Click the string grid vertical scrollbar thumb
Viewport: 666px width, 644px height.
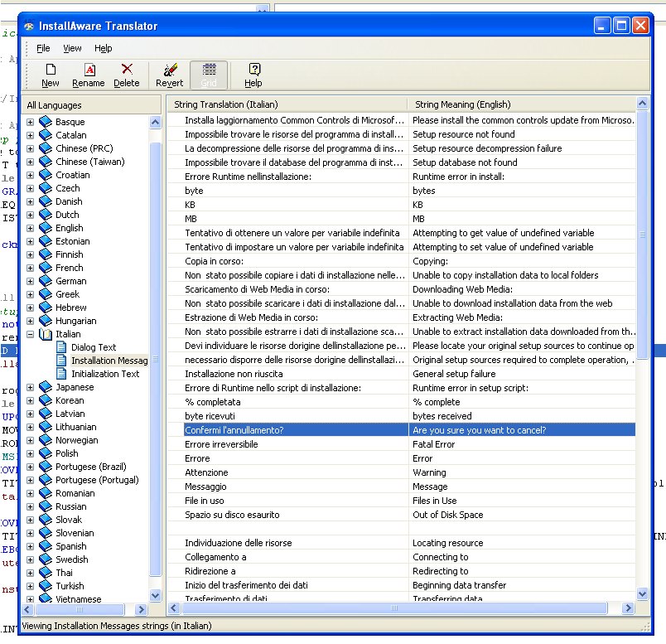[x=642, y=235]
